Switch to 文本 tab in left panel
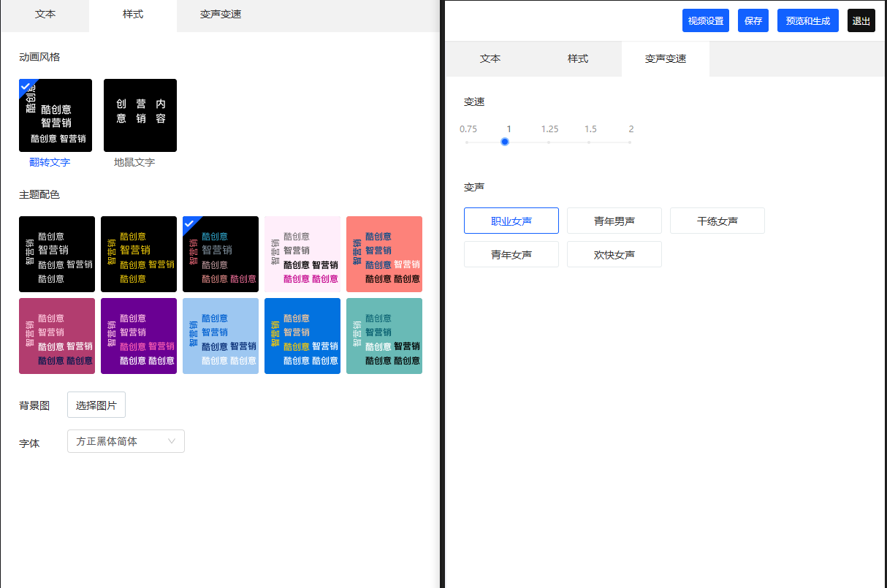Screen dimensions: 887x588 click(x=45, y=15)
